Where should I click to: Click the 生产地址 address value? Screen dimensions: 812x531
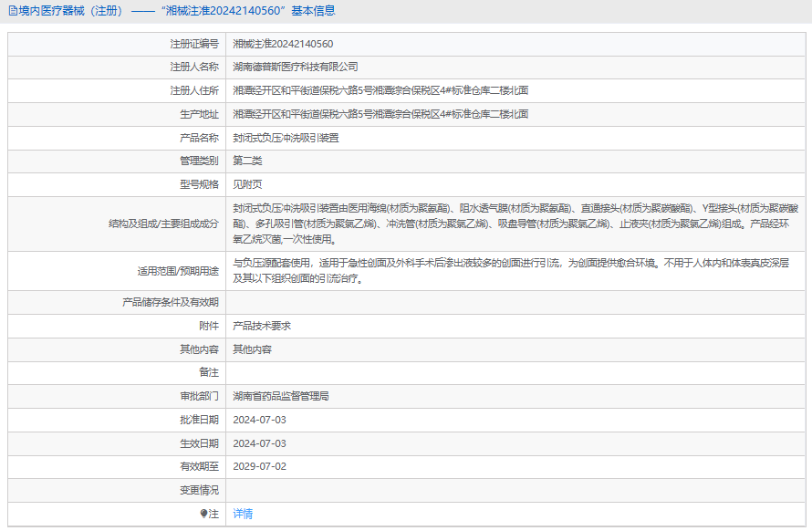[380, 114]
